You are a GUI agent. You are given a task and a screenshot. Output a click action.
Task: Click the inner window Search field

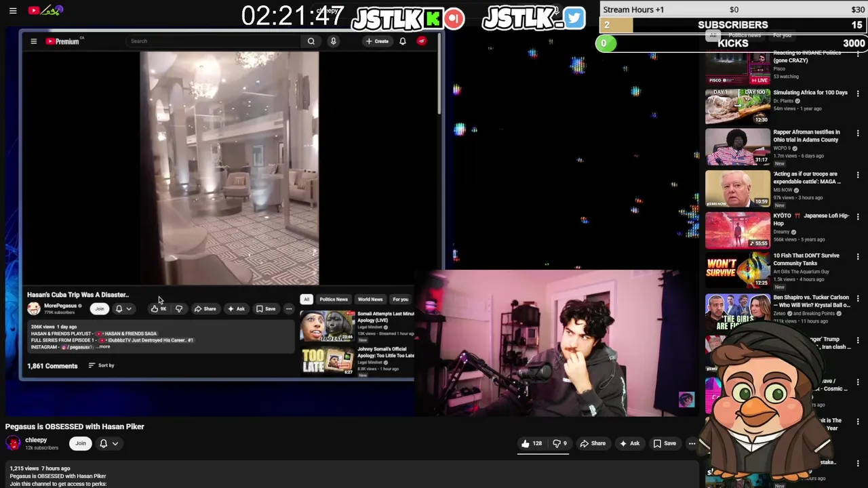(214, 41)
